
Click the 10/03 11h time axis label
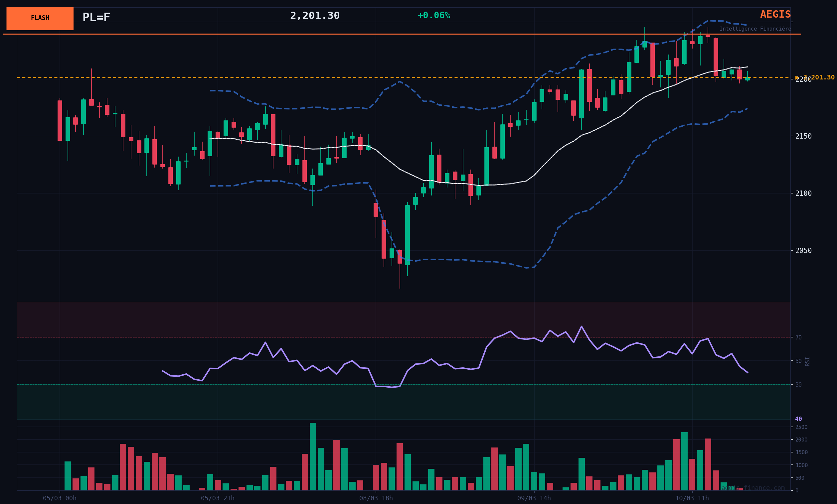[x=692, y=498]
